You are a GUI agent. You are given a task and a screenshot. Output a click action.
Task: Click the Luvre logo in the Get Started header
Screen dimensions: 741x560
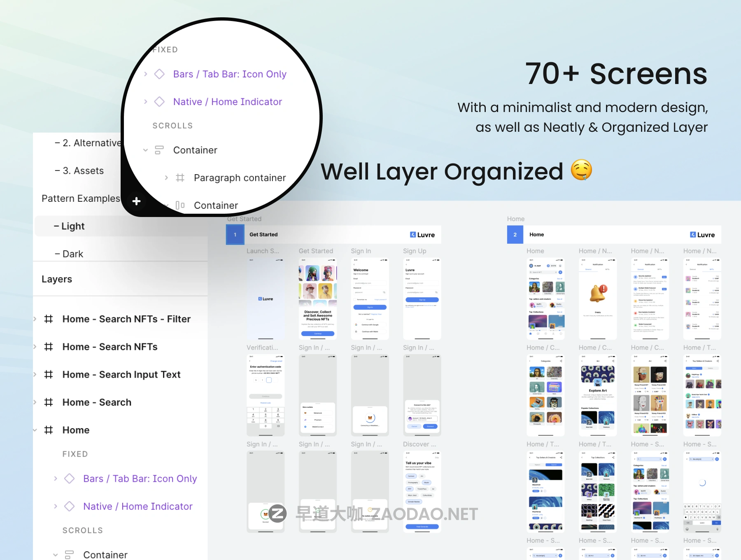pos(422,235)
